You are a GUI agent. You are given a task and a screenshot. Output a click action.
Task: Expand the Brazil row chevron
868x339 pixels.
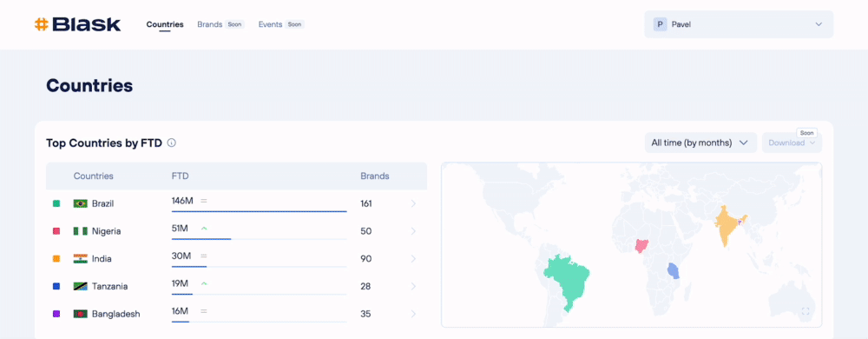(x=413, y=204)
